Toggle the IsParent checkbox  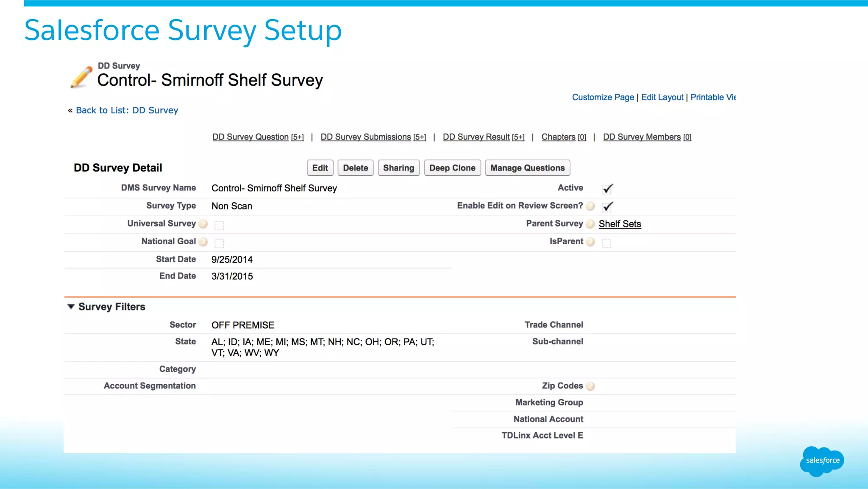(x=606, y=243)
